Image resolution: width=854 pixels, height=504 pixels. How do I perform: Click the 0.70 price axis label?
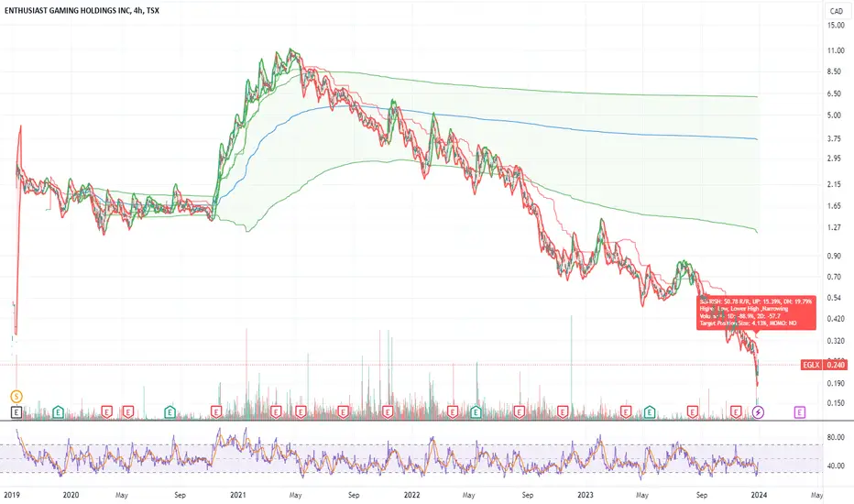[834, 277]
